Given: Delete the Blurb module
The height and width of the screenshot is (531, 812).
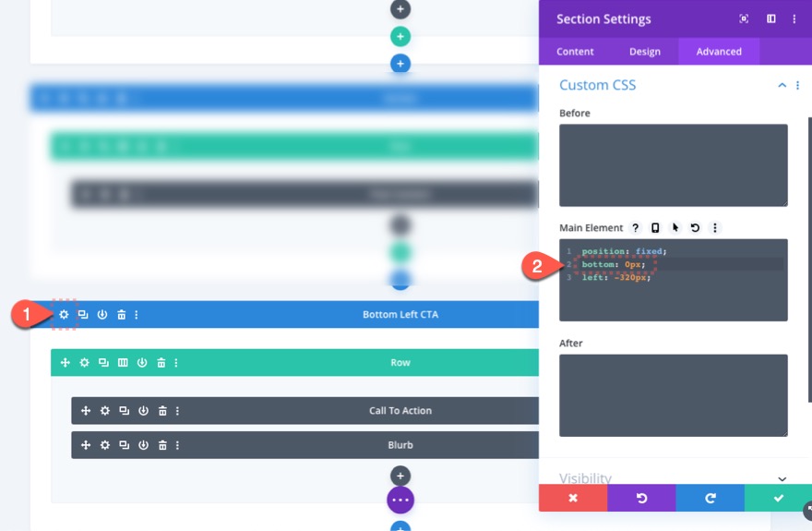Looking at the screenshot, I should (x=162, y=445).
